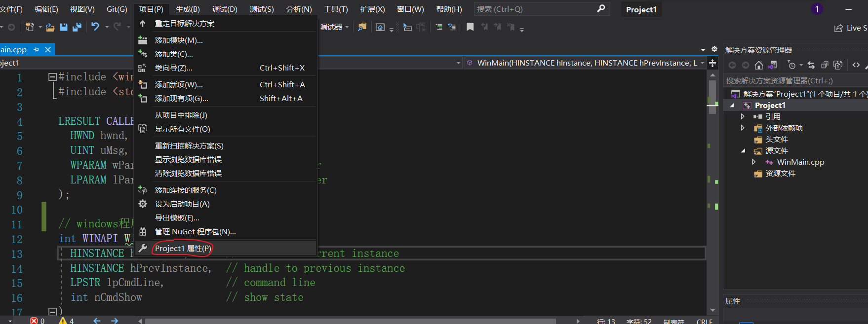Open the 项目(P) menu
The height and width of the screenshot is (324, 868).
(x=151, y=9)
